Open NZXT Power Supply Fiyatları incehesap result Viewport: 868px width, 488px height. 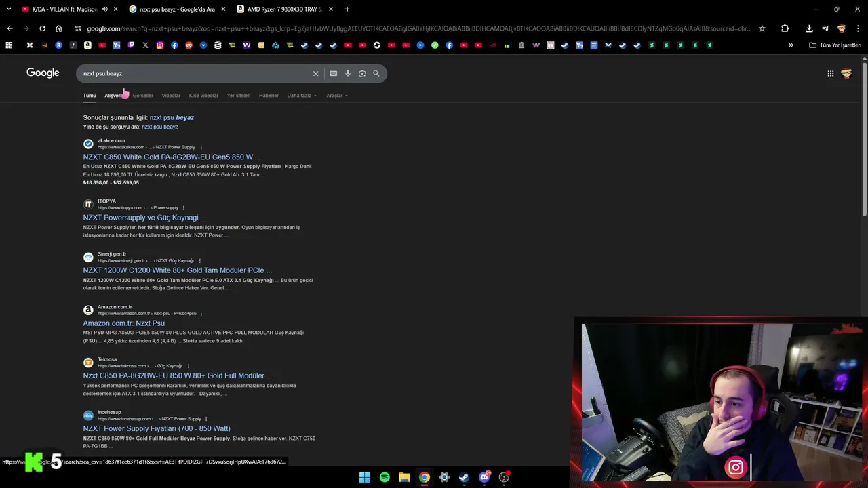(157, 428)
